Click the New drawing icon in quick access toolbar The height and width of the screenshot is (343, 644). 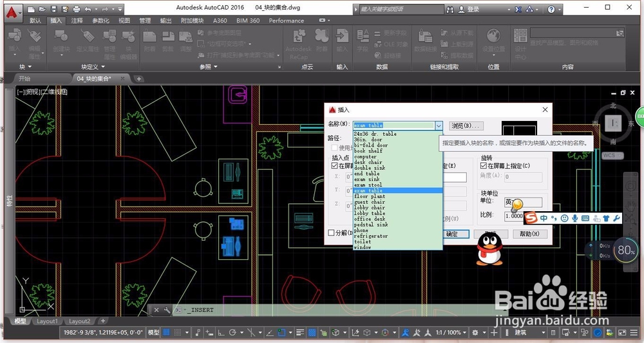coord(32,9)
